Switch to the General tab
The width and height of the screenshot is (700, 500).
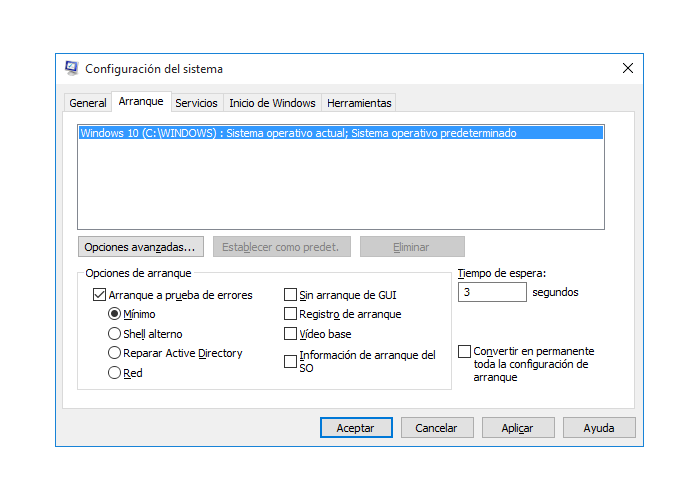tap(88, 103)
